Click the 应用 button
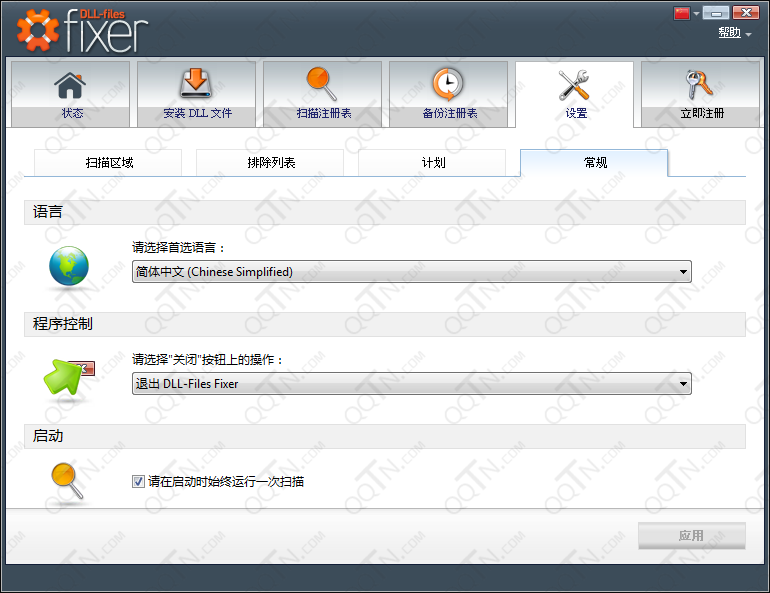The image size is (770, 593). (691, 535)
